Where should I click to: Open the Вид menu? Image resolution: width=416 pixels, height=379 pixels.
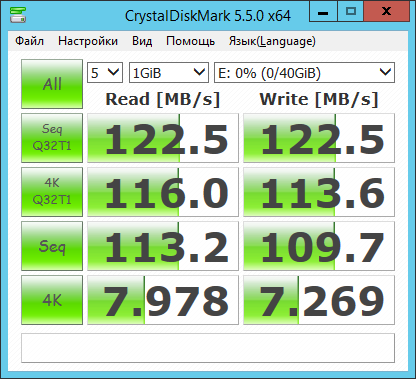coord(142,41)
